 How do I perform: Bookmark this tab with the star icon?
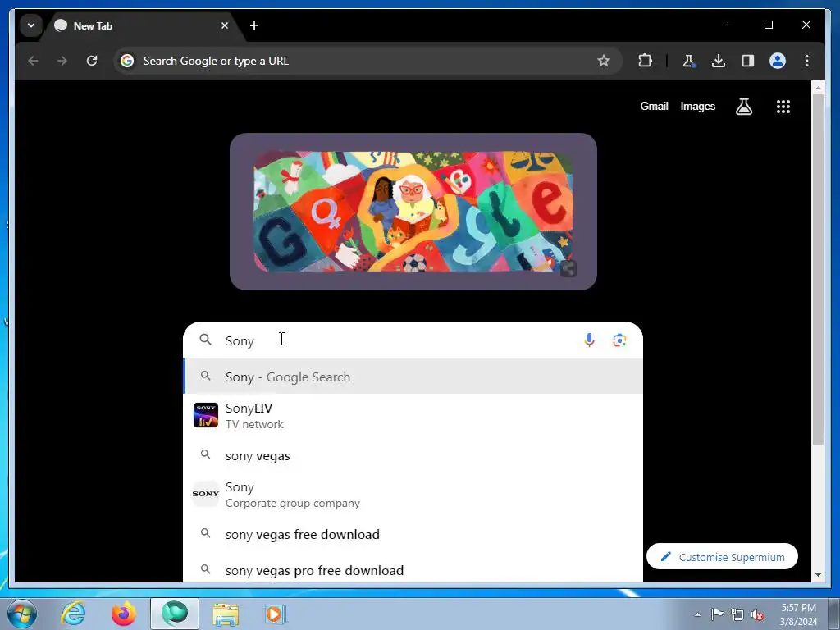(604, 61)
